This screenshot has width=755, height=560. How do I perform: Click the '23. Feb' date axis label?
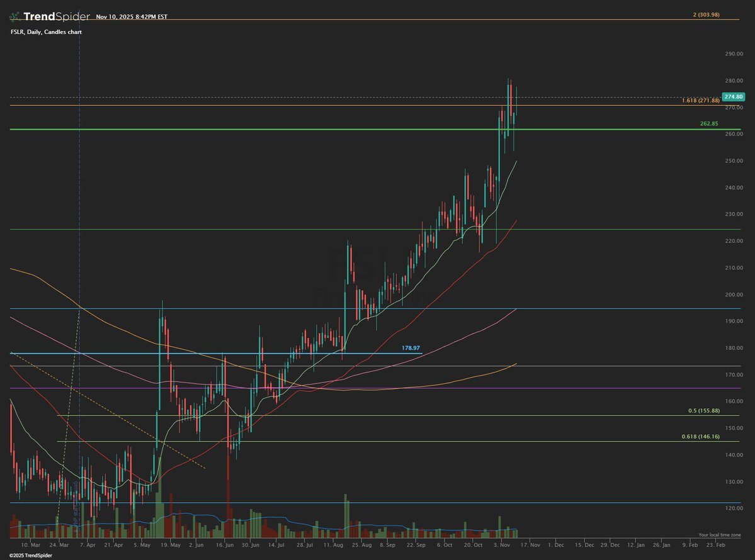[x=715, y=545]
